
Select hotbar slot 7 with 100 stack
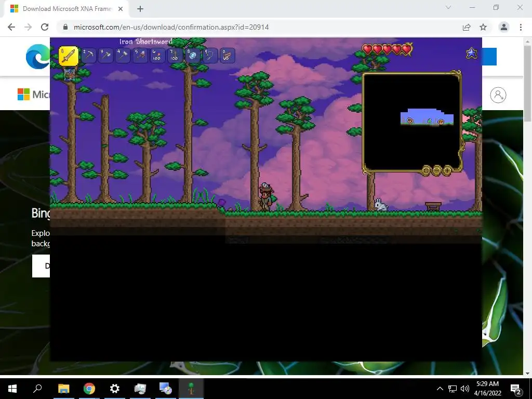point(175,56)
